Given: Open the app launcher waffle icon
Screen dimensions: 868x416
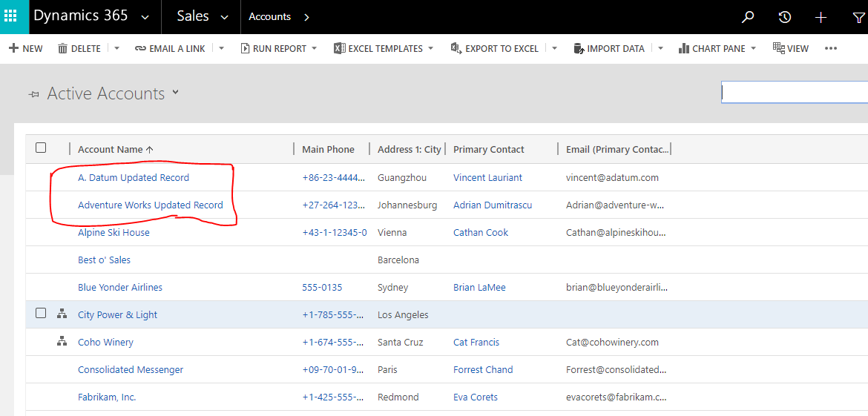Looking at the screenshot, I should click(x=10, y=16).
